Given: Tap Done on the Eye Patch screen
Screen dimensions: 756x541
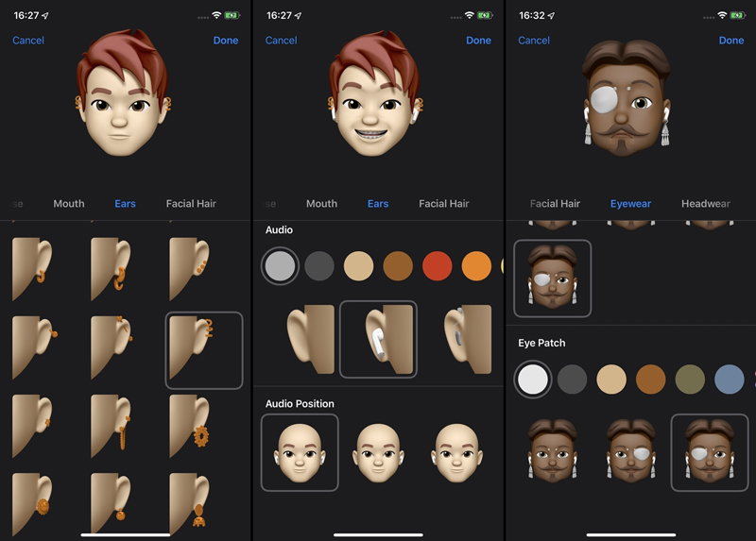Looking at the screenshot, I should pyautogui.click(x=730, y=41).
